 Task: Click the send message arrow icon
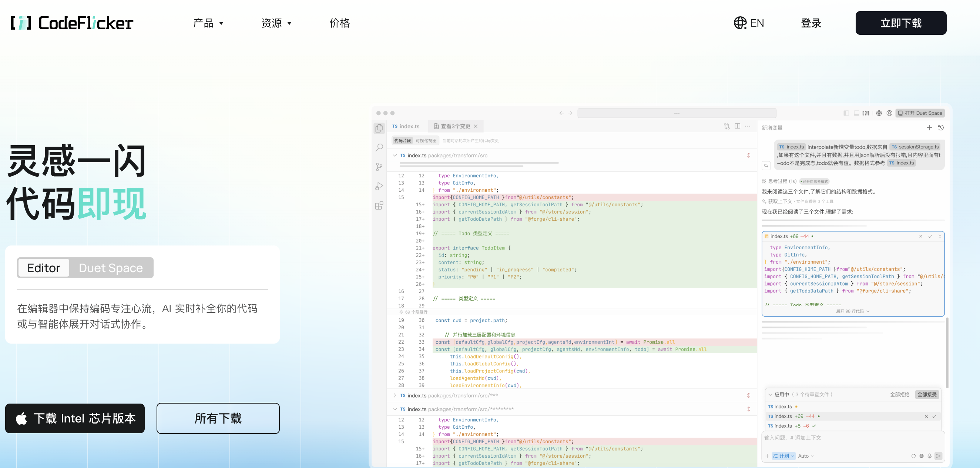[939, 456]
